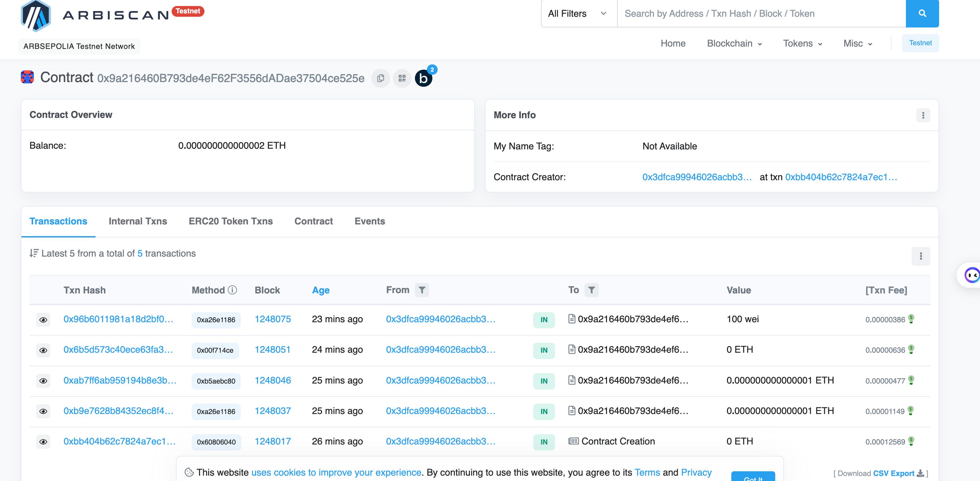Click method badge 0x00f714ce

pos(215,350)
